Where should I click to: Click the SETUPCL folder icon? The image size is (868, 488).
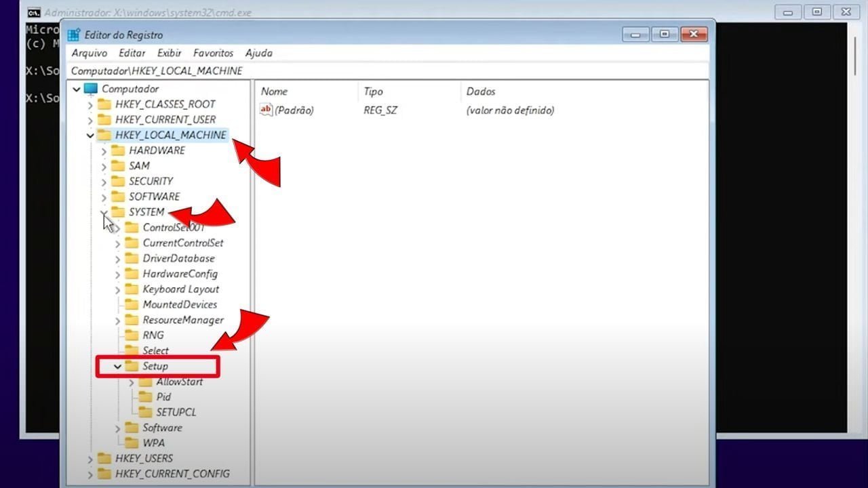pyautogui.click(x=145, y=412)
